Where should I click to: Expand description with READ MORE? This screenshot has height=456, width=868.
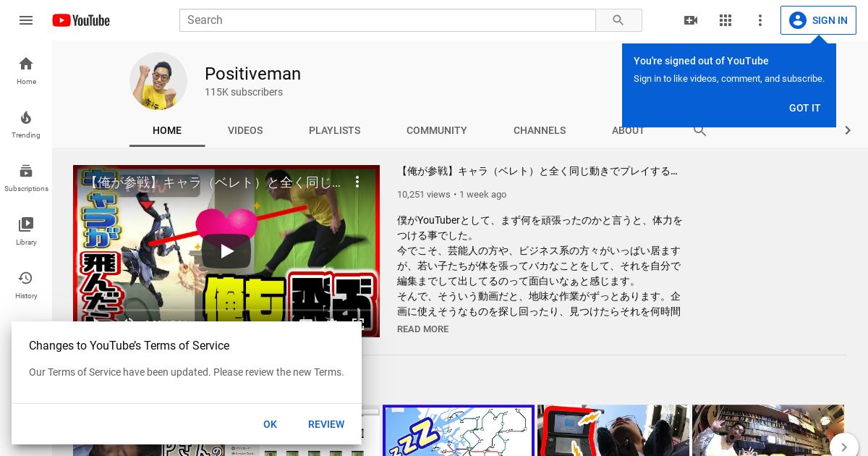pyautogui.click(x=422, y=329)
